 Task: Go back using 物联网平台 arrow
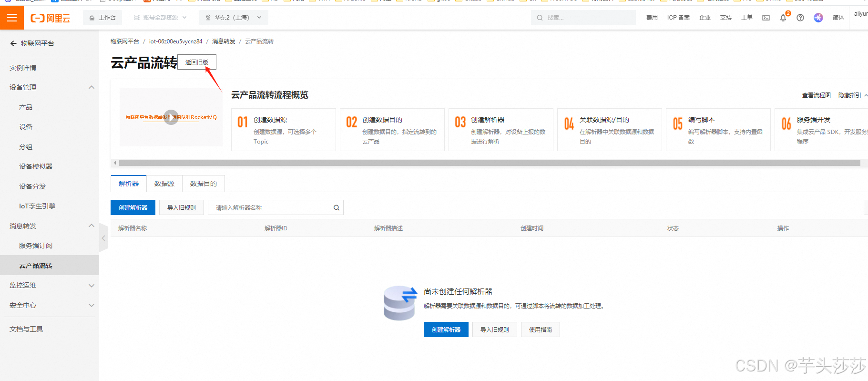(13, 43)
